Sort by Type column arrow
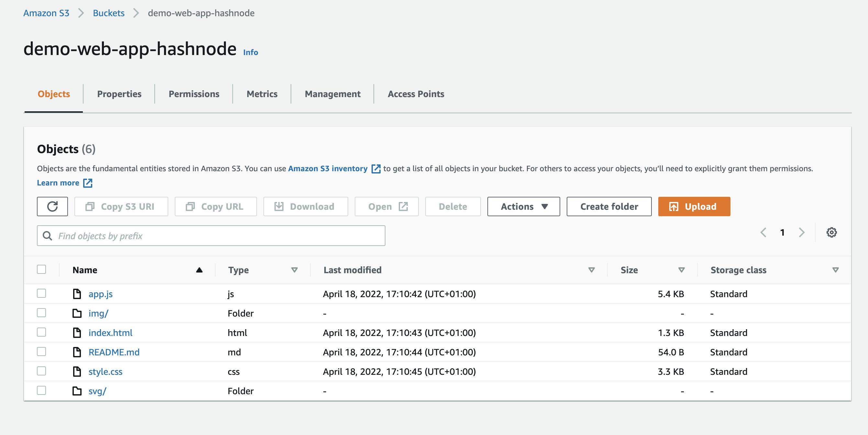The width and height of the screenshot is (868, 435). (x=295, y=270)
